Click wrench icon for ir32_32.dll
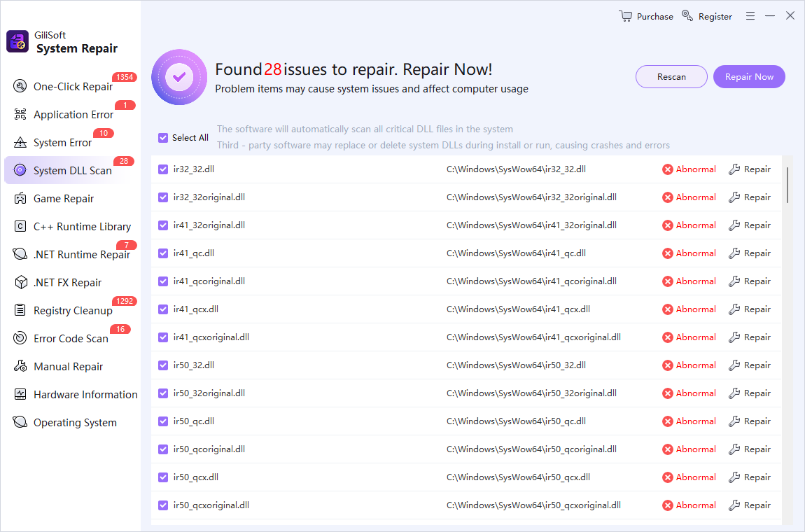This screenshot has height=532, width=805. pyautogui.click(x=734, y=169)
